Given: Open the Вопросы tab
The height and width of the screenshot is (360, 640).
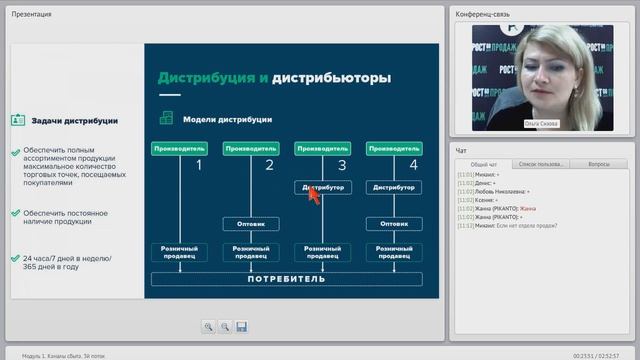Looking at the screenshot, I should 599,164.
